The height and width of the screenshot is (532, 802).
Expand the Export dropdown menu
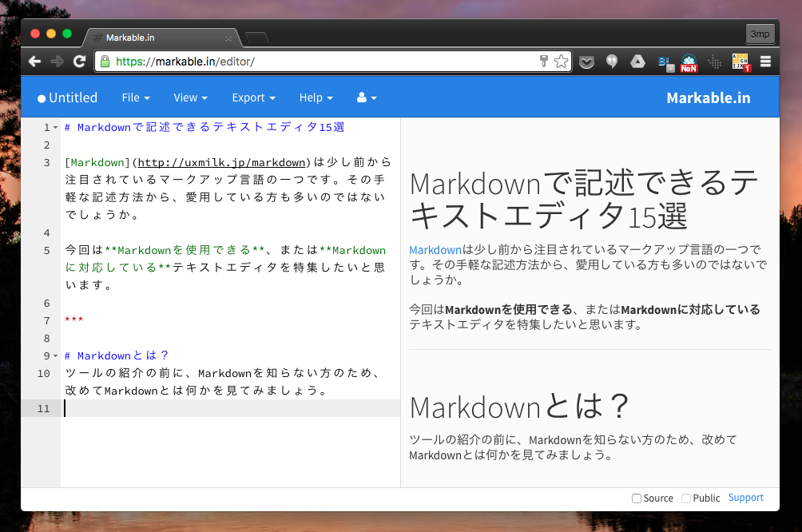pyautogui.click(x=253, y=97)
